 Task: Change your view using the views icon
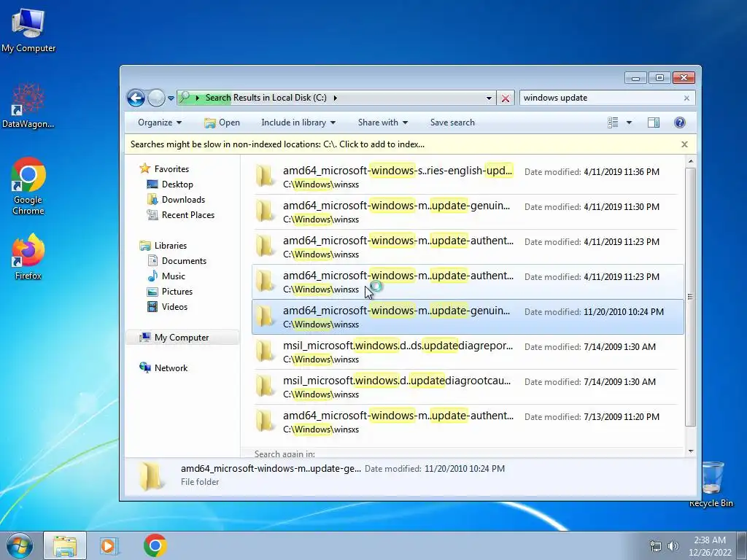click(x=613, y=122)
